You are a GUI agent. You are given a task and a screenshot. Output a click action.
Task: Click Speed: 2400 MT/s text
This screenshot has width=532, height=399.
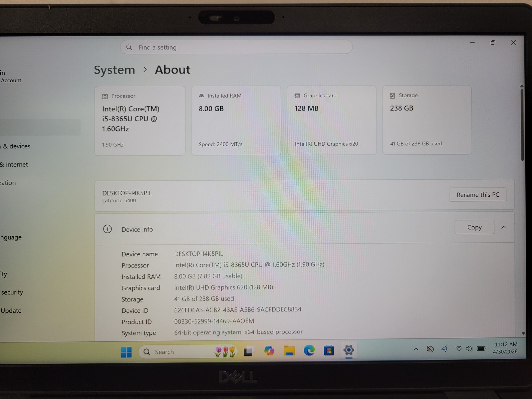pos(220,144)
